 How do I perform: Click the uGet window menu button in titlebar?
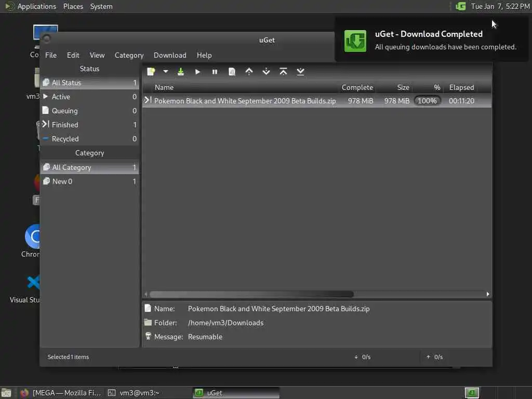[x=47, y=39]
